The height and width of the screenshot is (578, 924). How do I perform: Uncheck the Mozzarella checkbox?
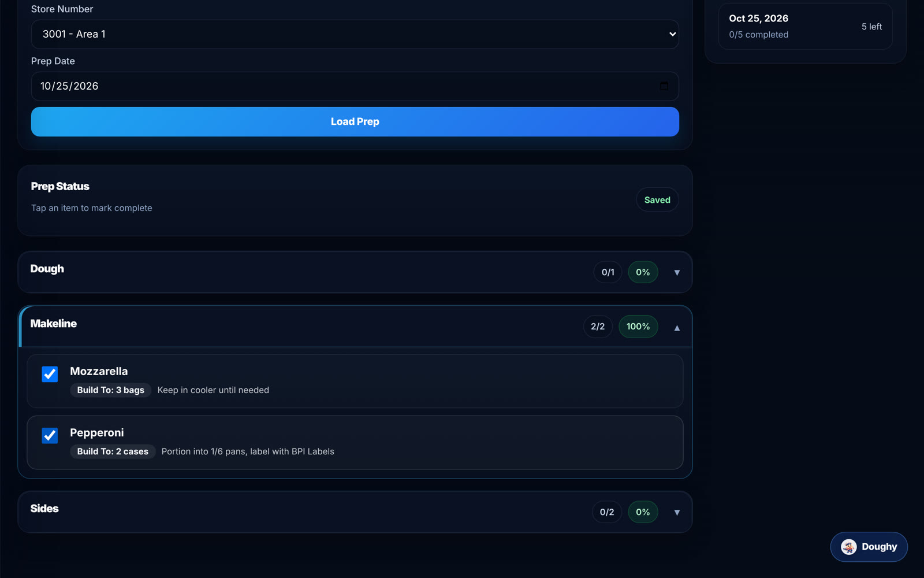click(50, 374)
